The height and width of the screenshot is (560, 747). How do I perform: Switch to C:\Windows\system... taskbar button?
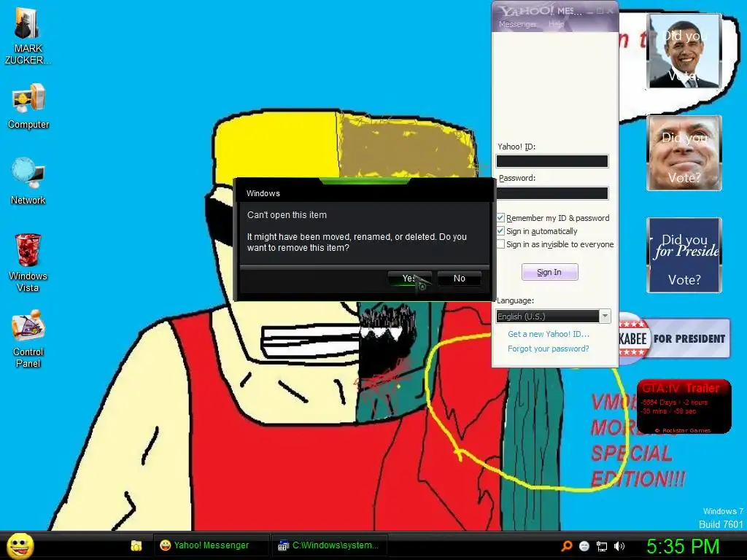tap(330, 545)
